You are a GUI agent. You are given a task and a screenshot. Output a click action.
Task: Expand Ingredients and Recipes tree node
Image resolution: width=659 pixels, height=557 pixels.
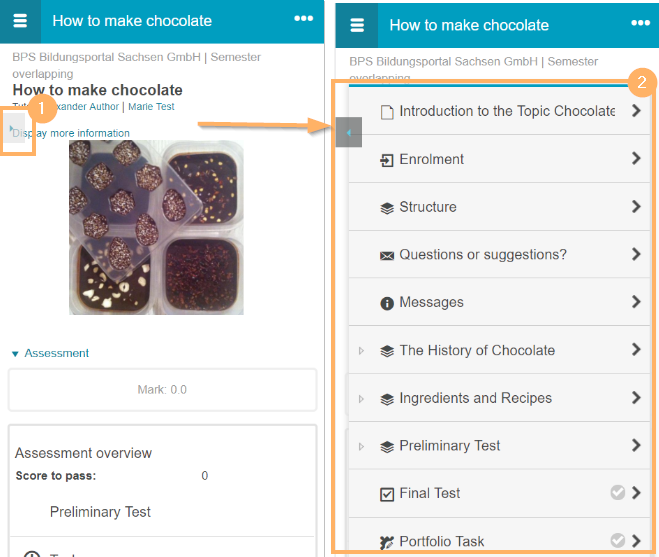click(361, 399)
